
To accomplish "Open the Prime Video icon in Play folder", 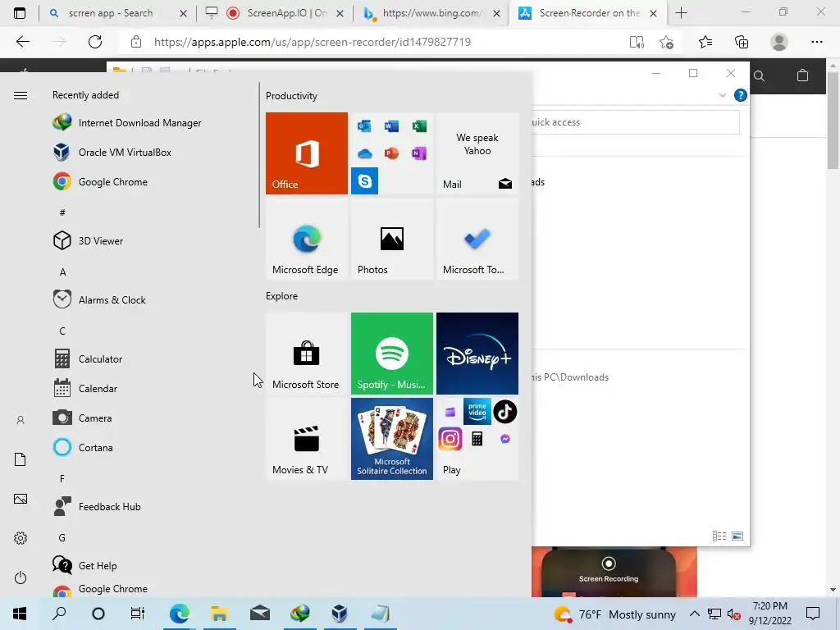I will [477, 412].
